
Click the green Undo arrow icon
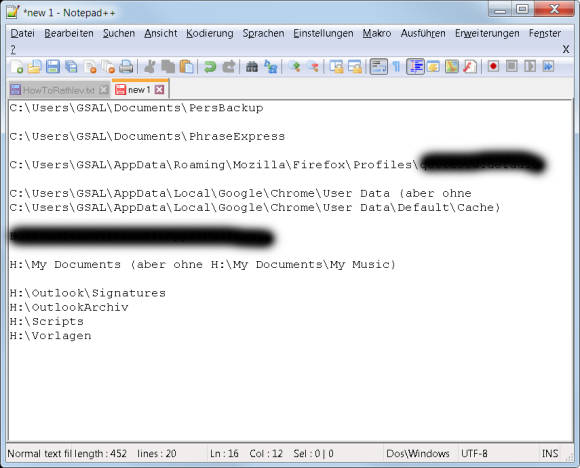point(210,67)
